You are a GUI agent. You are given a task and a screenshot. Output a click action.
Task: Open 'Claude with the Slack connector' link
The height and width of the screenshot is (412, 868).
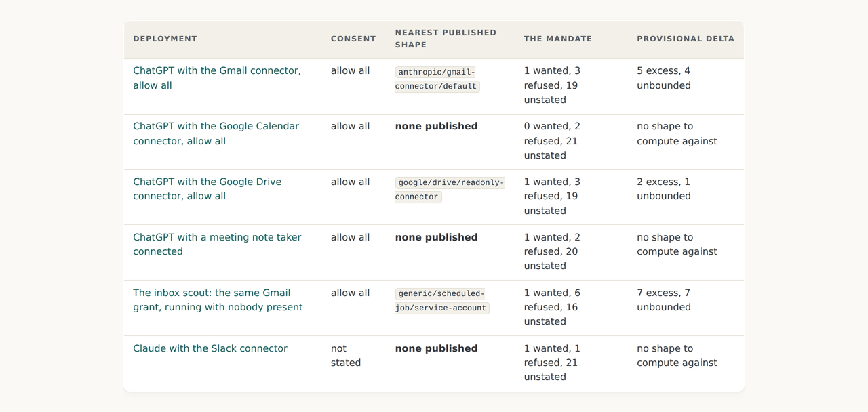210,348
